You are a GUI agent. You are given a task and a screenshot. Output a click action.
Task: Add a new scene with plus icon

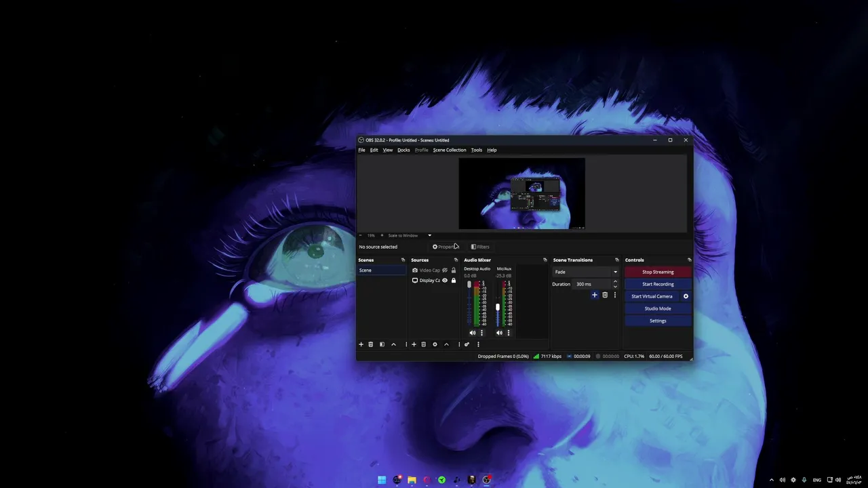click(361, 344)
